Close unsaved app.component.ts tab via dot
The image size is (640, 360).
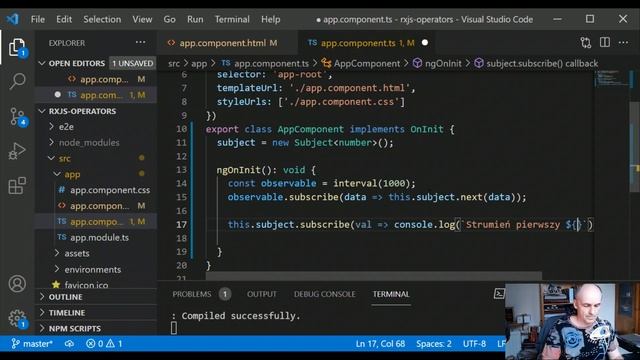424,42
